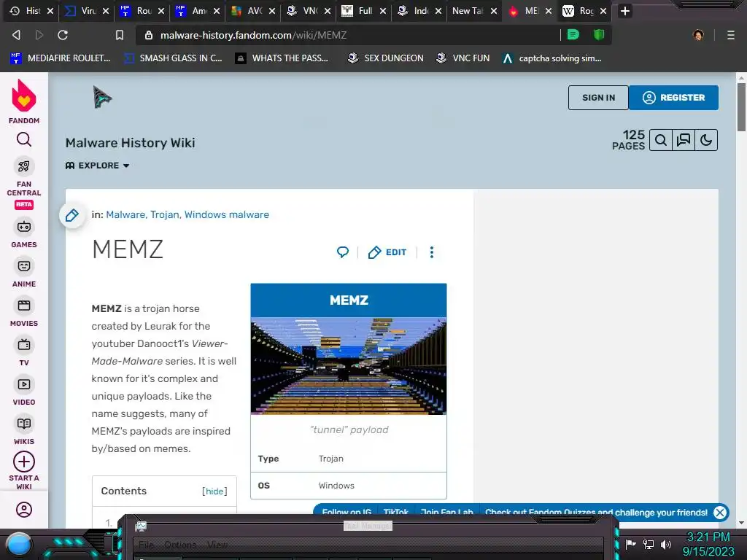Close the History tab
The width and height of the screenshot is (747, 560).
coord(50,11)
